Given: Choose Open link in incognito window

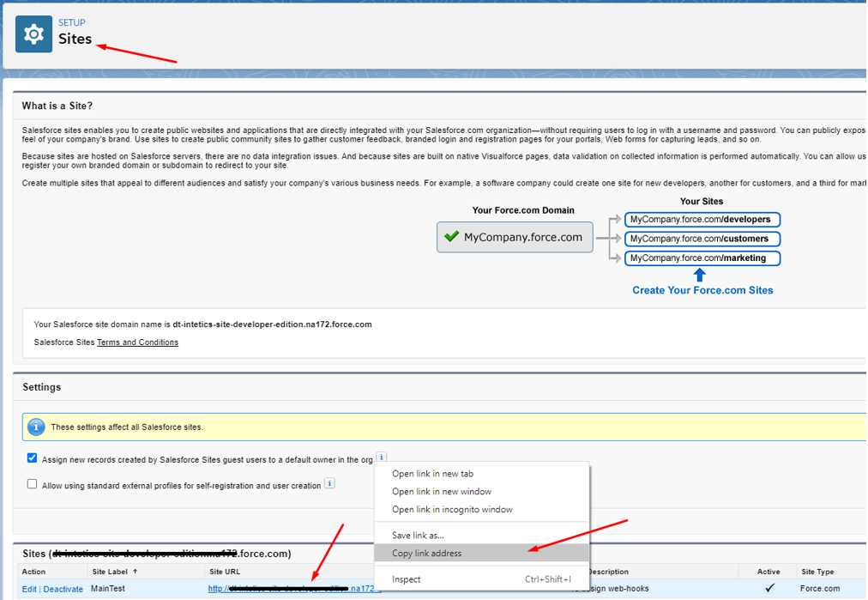Looking at the screenshot, I should pyautogui.click(x=452, y=509).
